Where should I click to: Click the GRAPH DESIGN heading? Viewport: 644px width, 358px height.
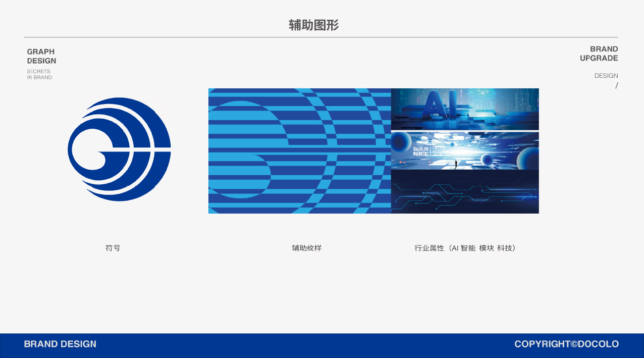coord(41,56)
